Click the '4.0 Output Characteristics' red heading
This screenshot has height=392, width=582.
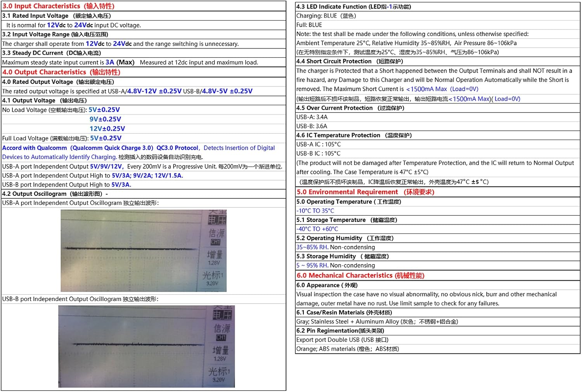point(61,72)
